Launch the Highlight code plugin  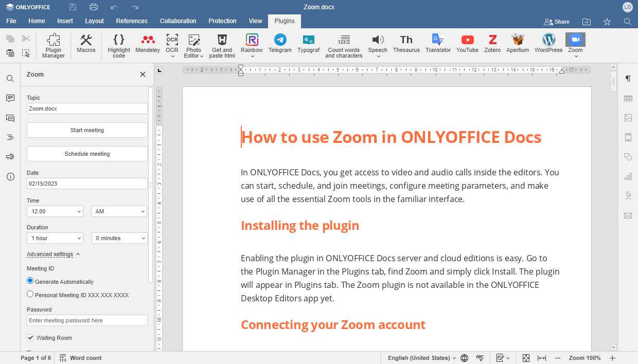point(119,46)
